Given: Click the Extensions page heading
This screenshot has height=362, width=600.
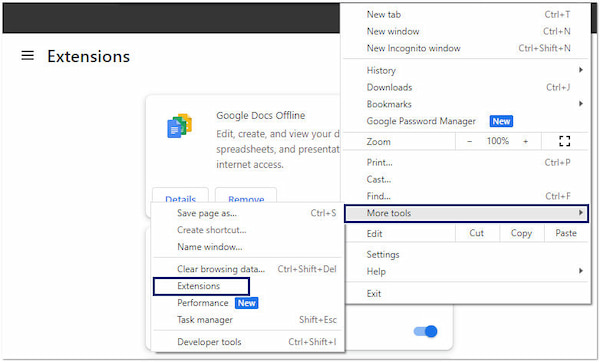Looking at the screenshot, I should point(88,56).
